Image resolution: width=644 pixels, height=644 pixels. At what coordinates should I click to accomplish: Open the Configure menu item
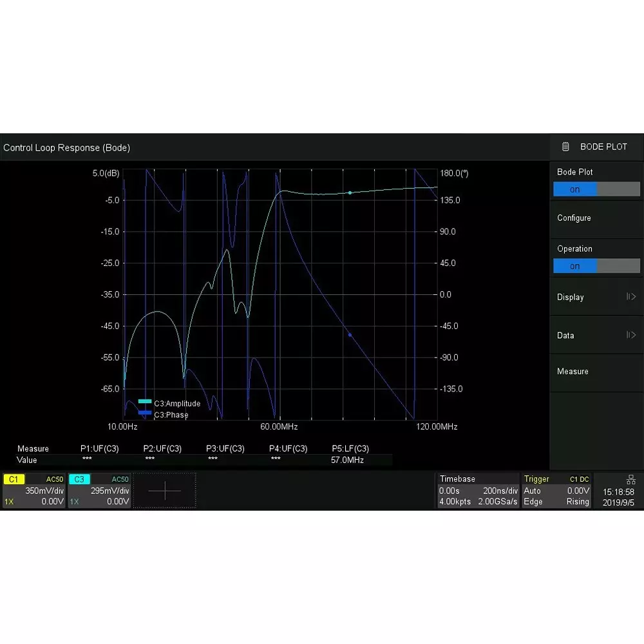click(x=596, y=218)
